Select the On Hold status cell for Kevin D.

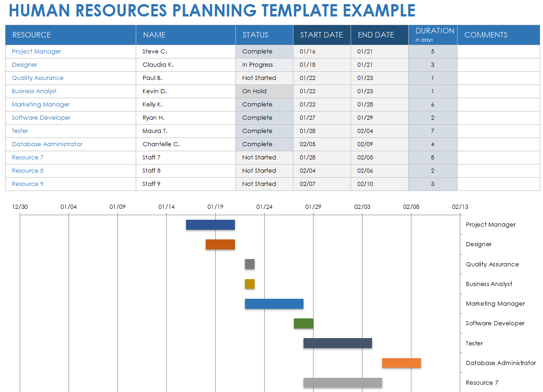click(x=264, y=91)
